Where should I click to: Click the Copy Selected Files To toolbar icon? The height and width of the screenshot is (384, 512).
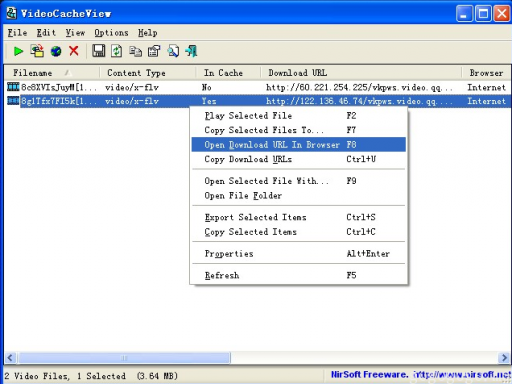(37, 51)
